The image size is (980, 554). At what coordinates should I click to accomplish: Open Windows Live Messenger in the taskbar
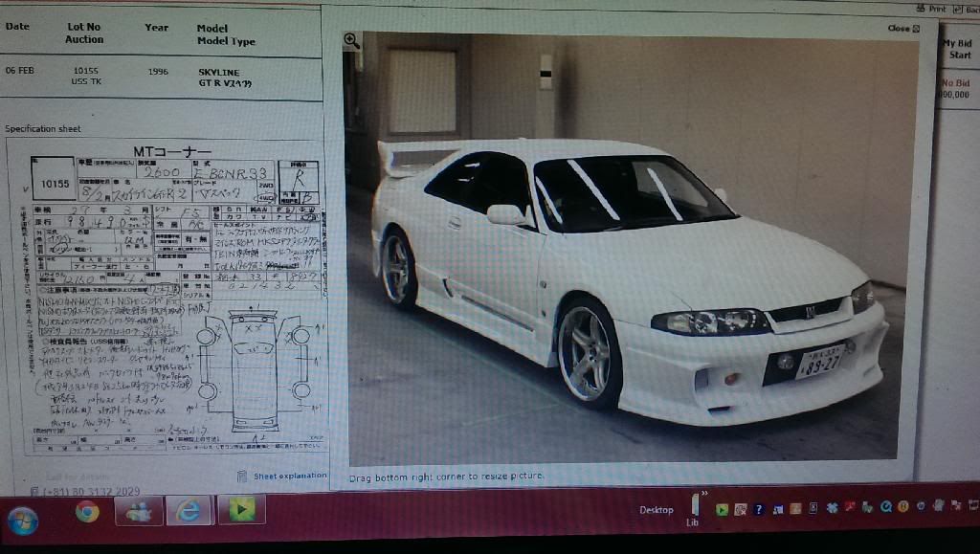pos(139,512)
